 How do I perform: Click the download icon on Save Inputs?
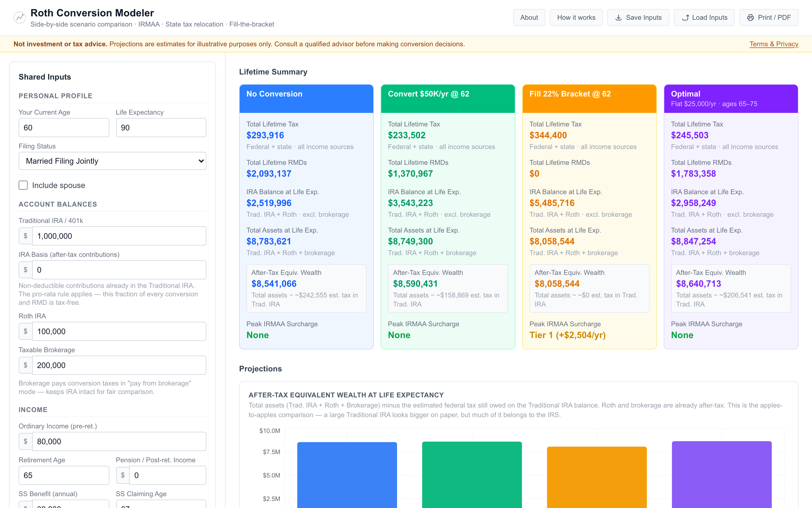618,17
